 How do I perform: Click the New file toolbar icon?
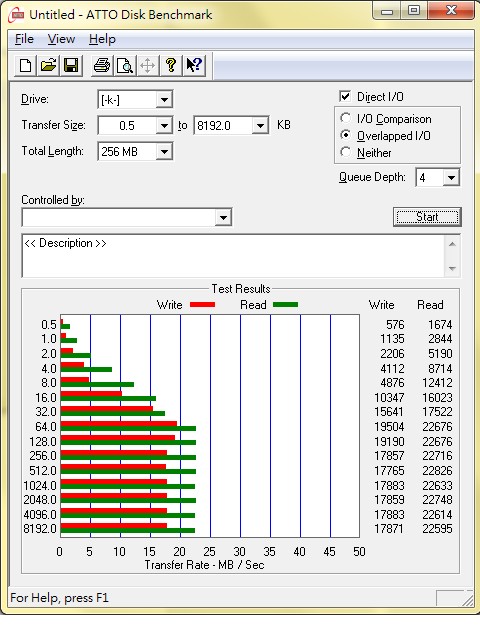[x=25, y=65]
